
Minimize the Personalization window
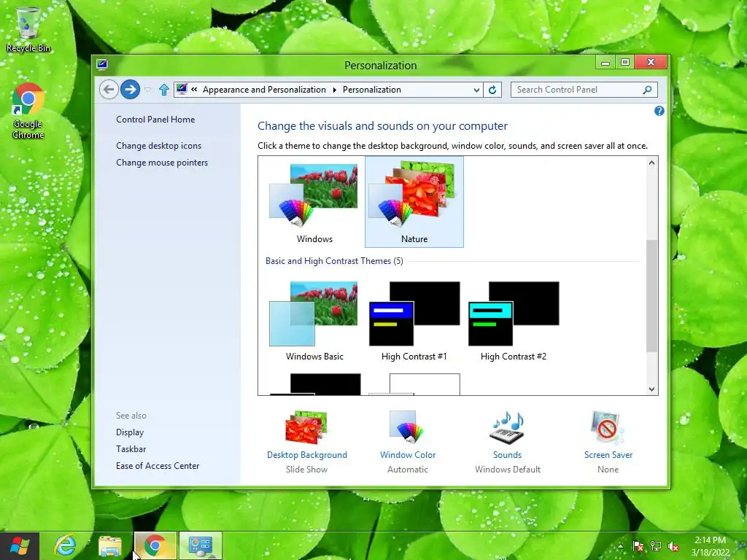click(x=605, y=63)
